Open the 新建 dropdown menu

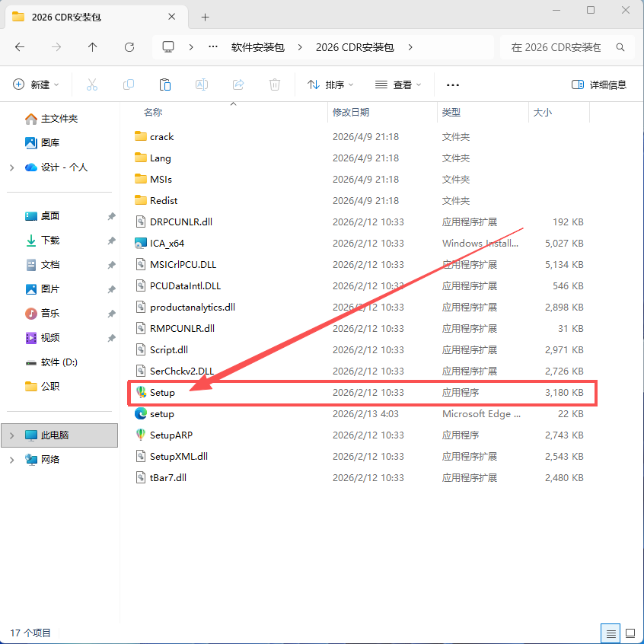(36, 84)
